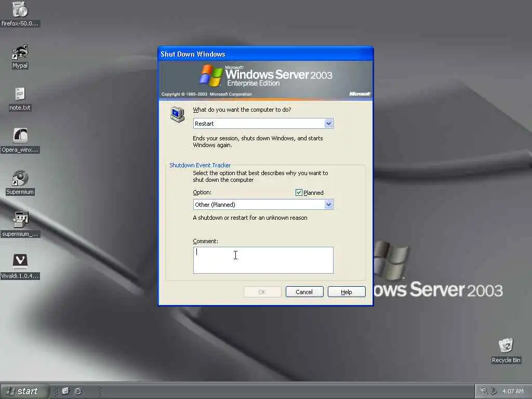The width and height of the screenshot is (532, 399).
Task: Uncheck the Planned checkbox
Action: tap(299, 193)
